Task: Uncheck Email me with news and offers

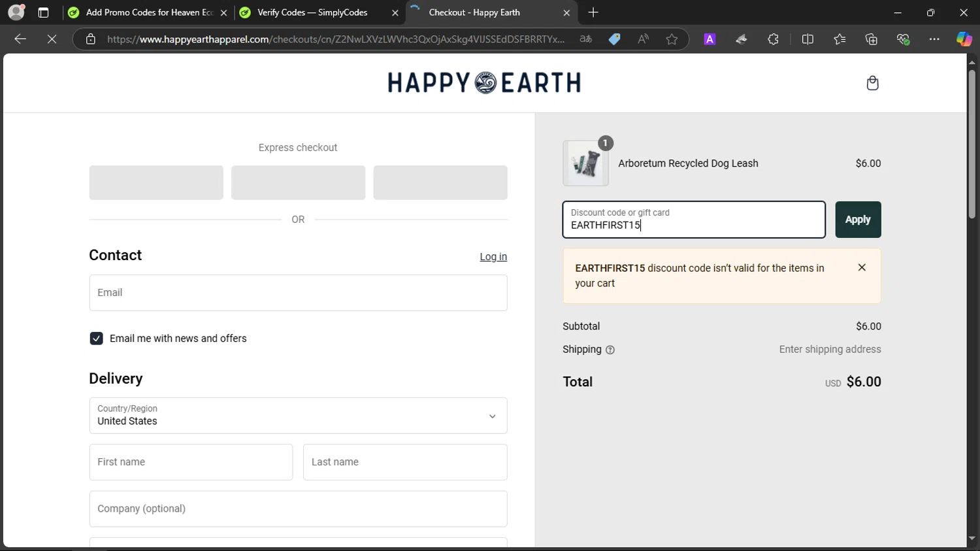Action: point(96,339)
